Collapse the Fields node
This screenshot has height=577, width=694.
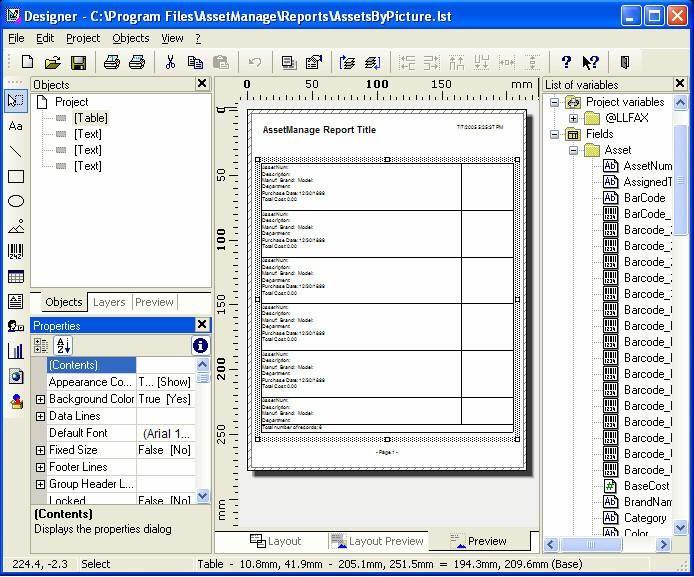tap(554, 134)
